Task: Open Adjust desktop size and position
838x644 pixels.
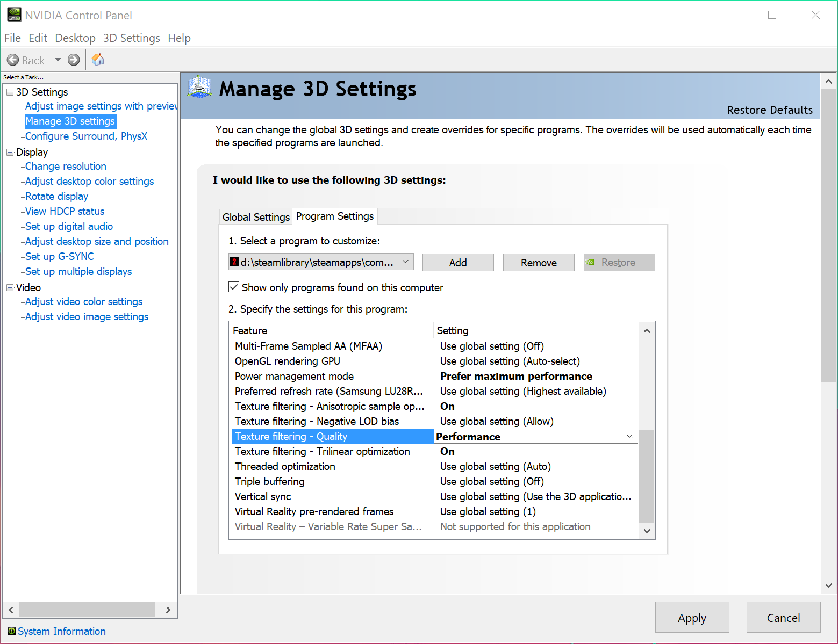Action: pyautogui.click(x=97, y=241)
